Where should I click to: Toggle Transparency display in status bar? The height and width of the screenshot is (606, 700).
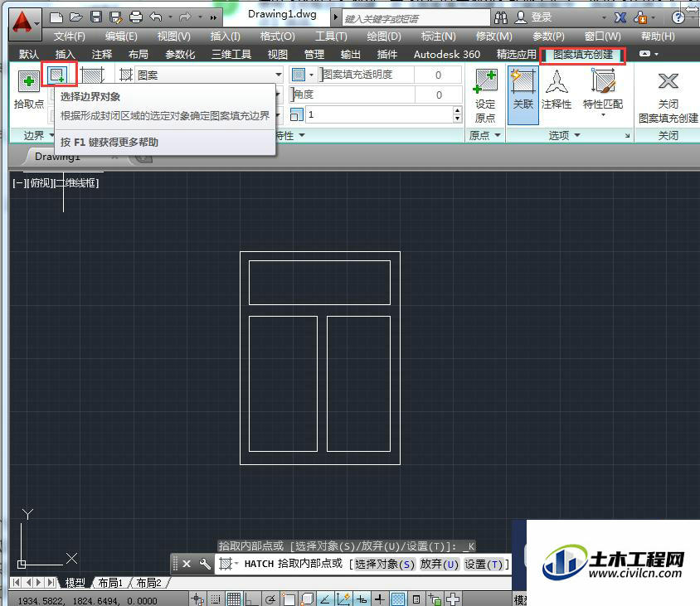click(398, 599)
